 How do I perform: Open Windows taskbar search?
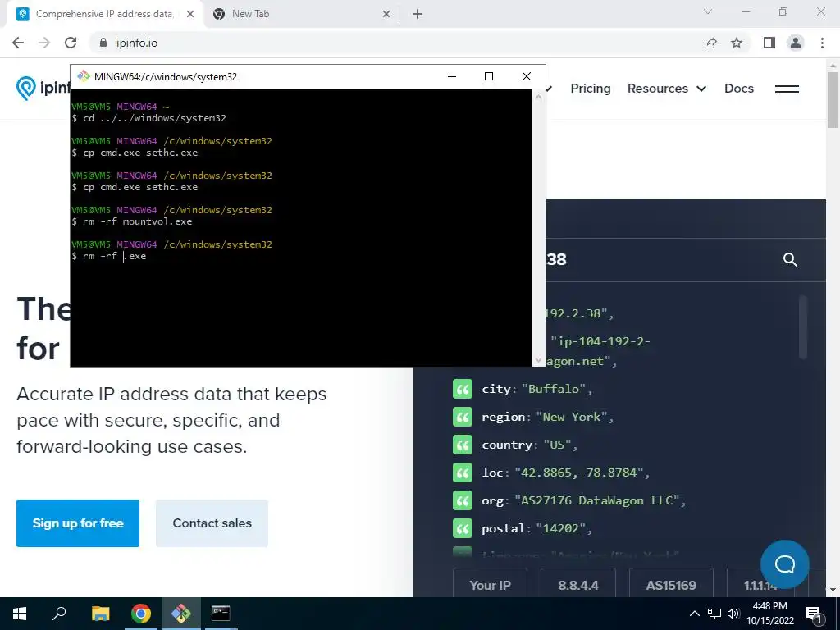59,614
